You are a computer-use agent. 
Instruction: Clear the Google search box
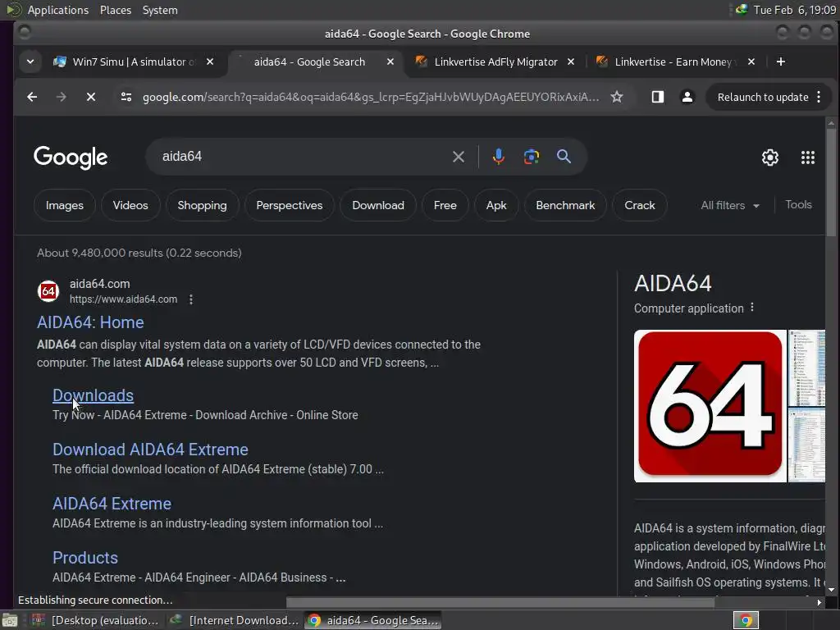[458, 157]
